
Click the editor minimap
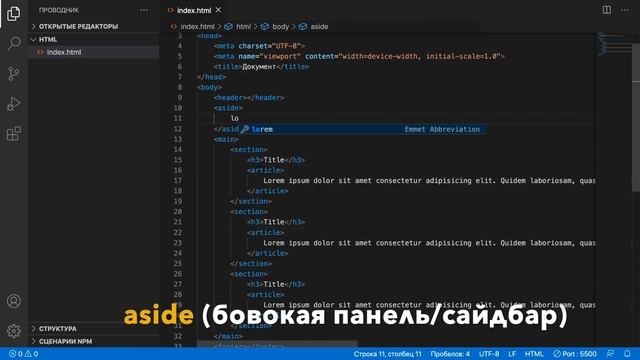(x=614, y=45)
